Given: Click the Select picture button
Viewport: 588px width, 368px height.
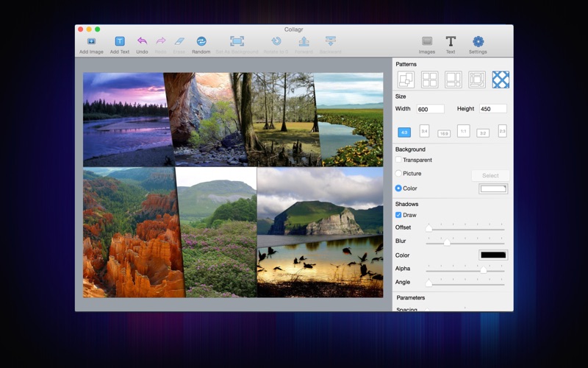Looking at the screenshot, I should [x=490, y=175].
